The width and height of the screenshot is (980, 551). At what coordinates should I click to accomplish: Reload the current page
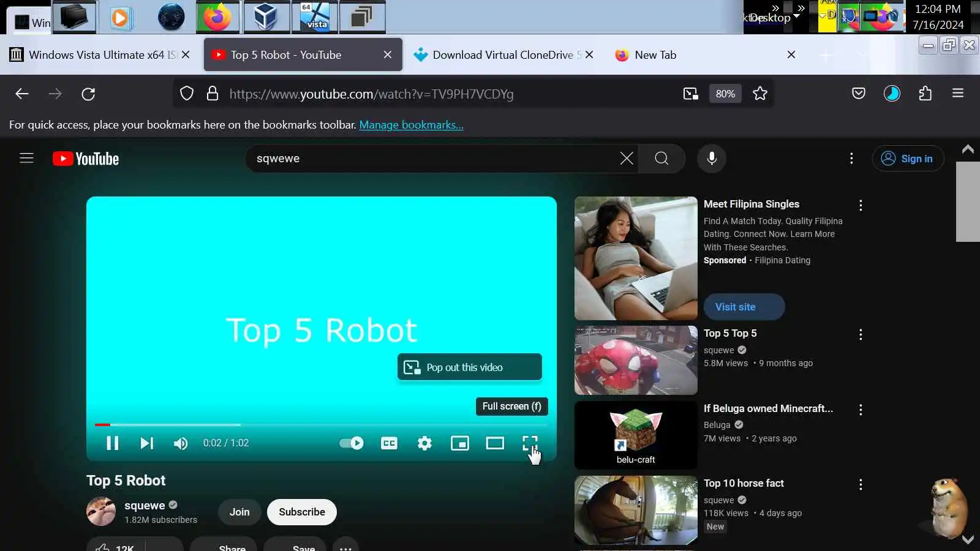coord(88,94)
